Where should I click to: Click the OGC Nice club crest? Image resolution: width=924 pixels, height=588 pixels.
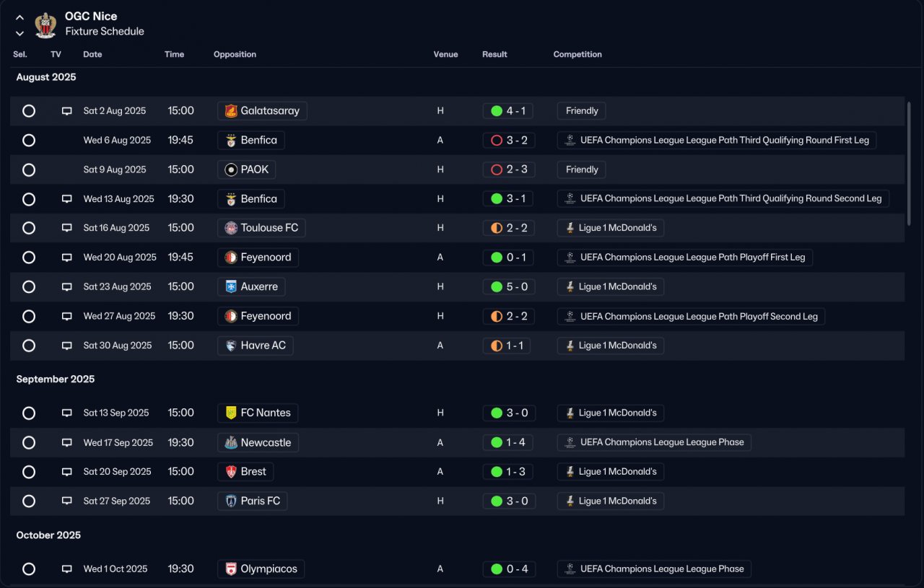45,25
